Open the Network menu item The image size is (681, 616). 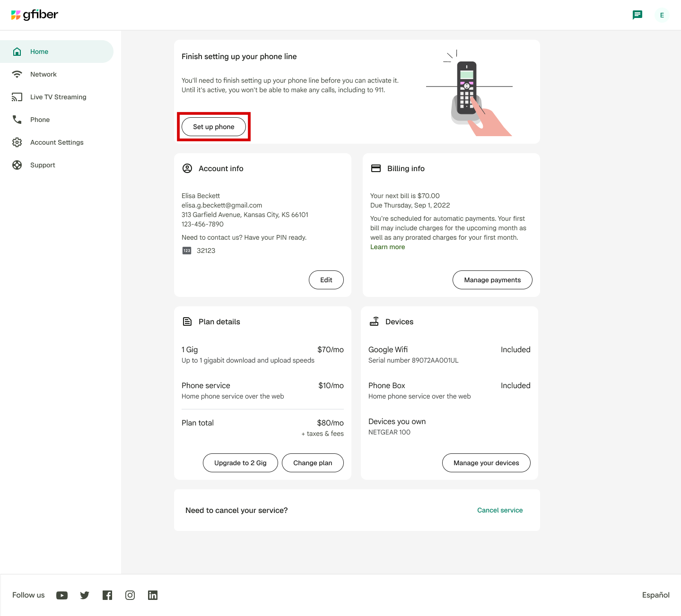[x=57, y=74]
